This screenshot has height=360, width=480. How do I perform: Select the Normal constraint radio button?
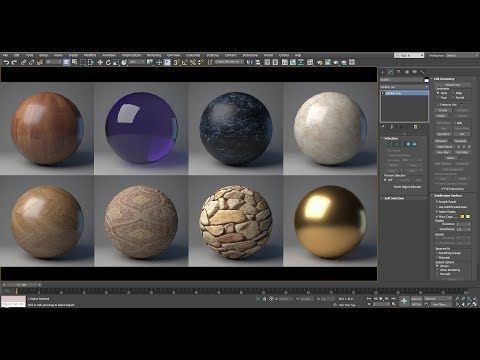[x=454, y=98]
